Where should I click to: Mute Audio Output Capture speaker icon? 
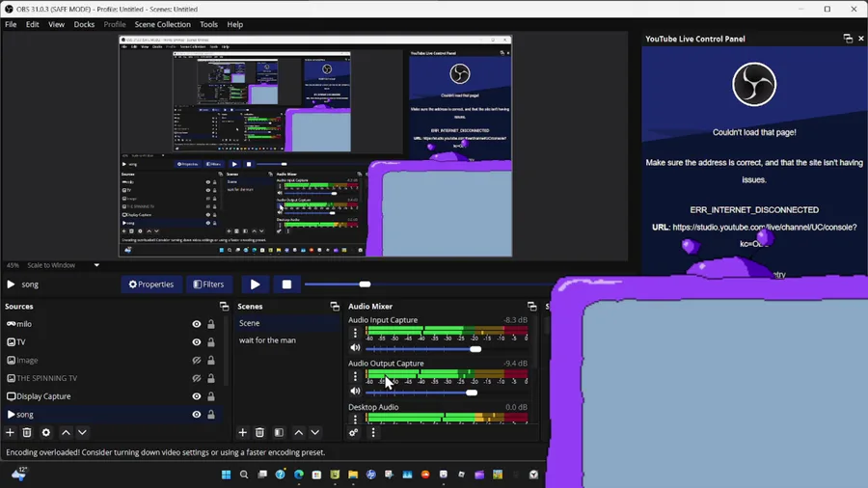click(x=355, y=391)
